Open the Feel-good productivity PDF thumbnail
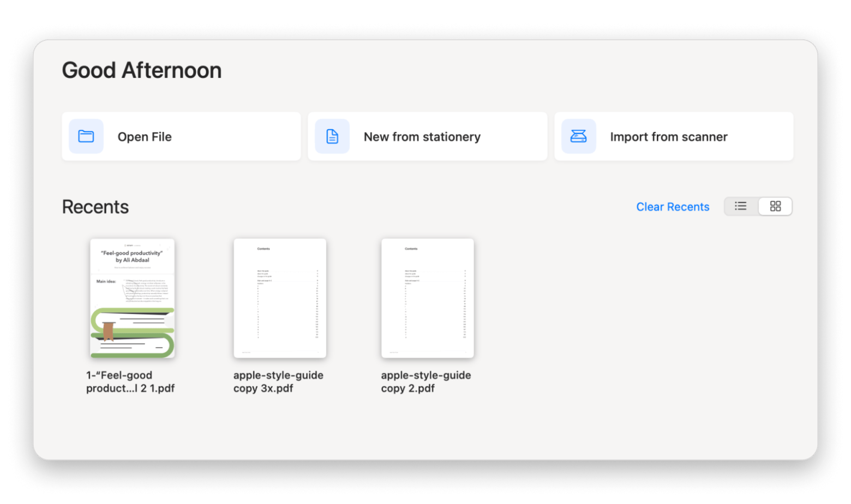 (132, 298)
